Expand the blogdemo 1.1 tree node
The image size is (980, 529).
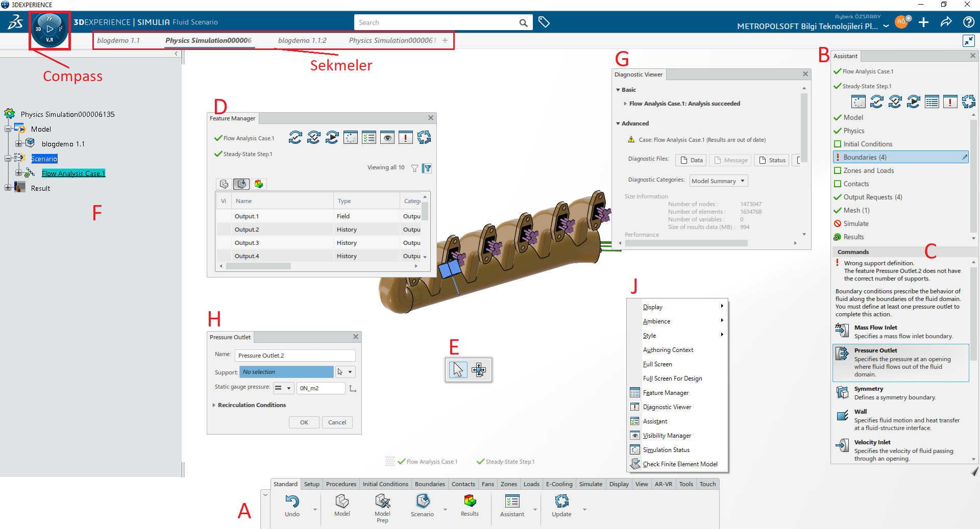19,144
